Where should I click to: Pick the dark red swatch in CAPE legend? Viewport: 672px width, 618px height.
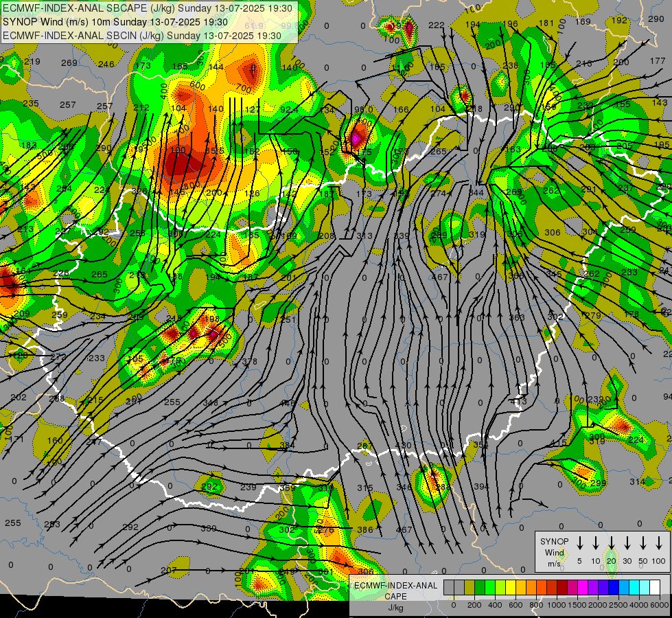pyautogui.click(x=562, y=588)
